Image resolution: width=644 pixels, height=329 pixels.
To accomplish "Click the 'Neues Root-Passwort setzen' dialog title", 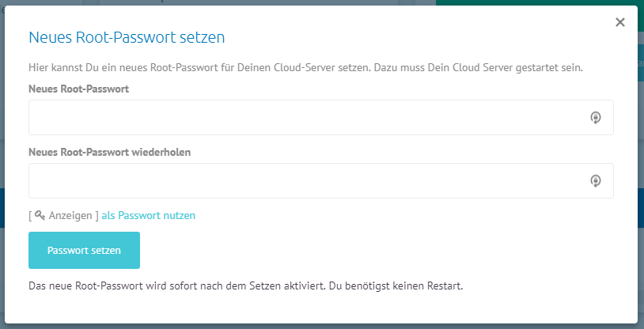I will click(127, 37).
